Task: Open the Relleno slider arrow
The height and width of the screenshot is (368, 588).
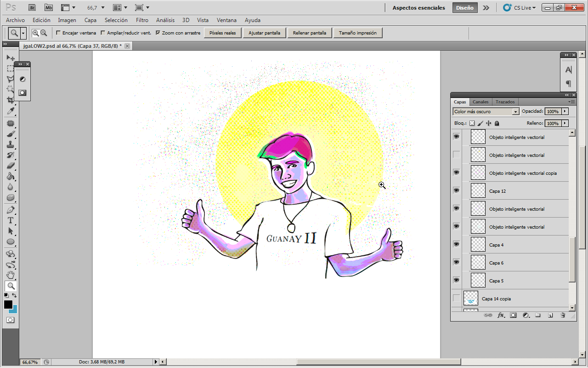Action: click(565, 123)
